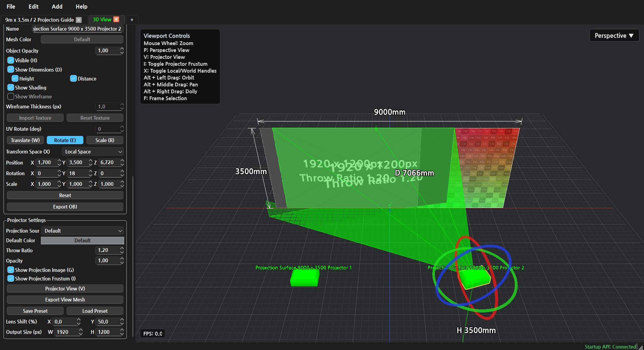Switch to the 3D View tab

click(x=102, y=20)
